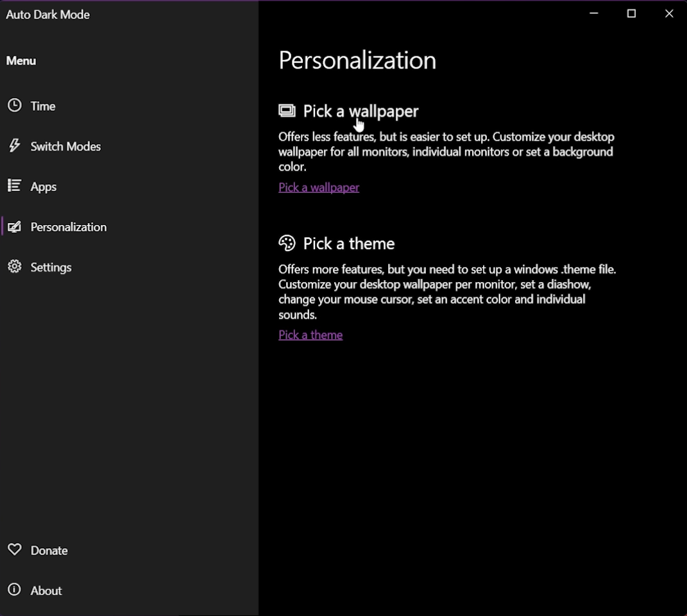The width and height of the screenshot is (687, 616).
Task: Select the Personalization pencil icon
Action: [15, 226]
